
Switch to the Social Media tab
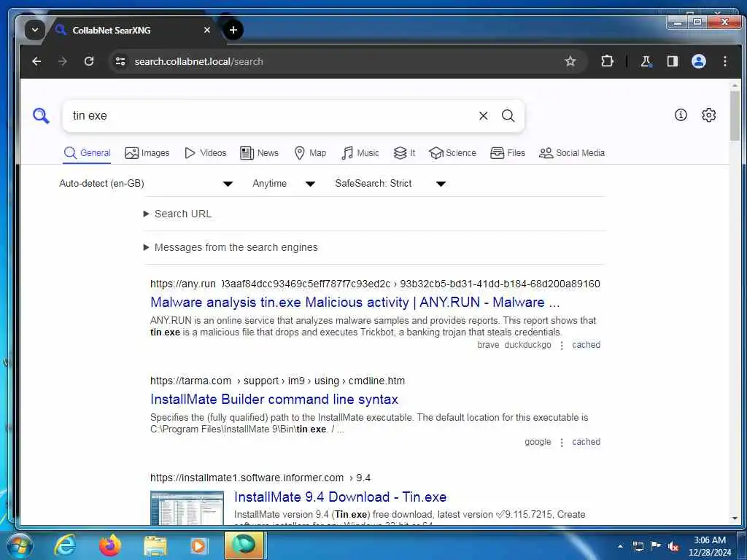click(572, 153)
